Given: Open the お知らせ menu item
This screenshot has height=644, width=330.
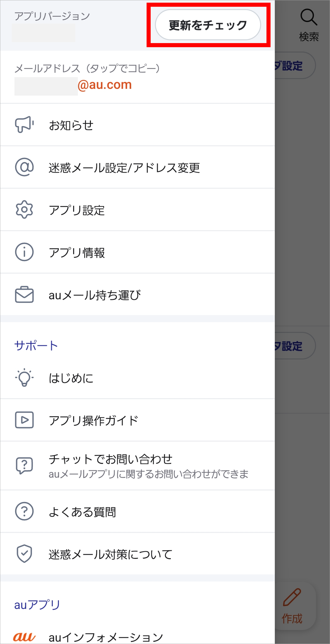Looking at the screenshot, I should [71, 125].
